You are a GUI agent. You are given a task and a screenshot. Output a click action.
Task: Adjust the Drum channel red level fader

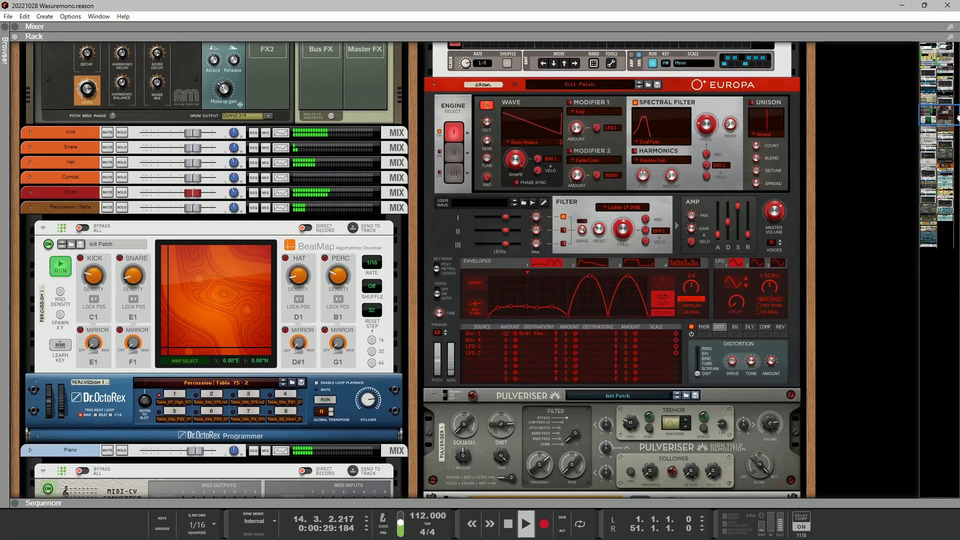[192, 193]
